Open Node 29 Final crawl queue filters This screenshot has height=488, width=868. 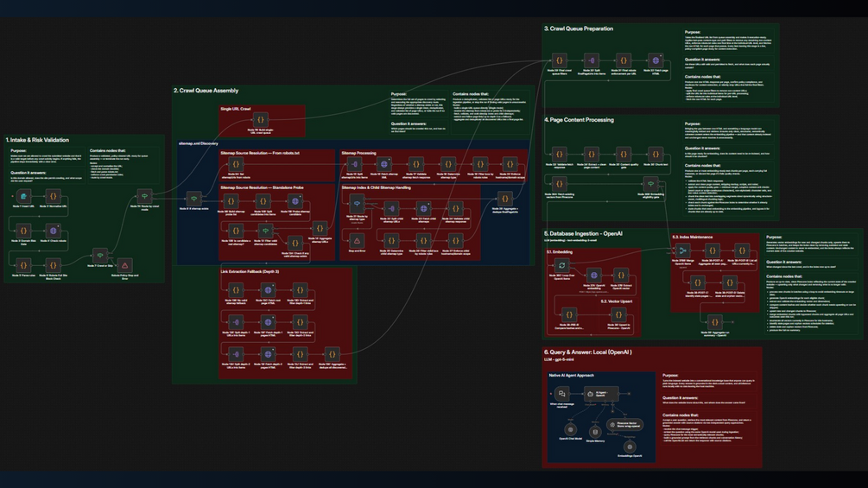coord(559,60)
